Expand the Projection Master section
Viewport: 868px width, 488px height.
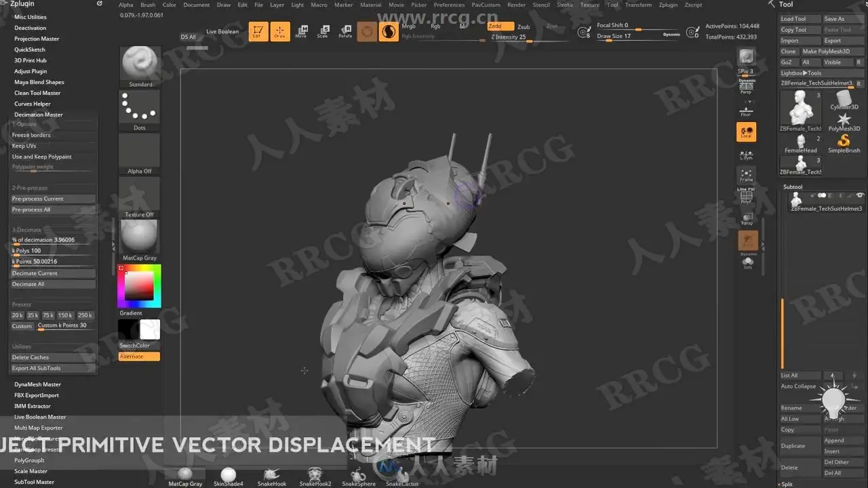37,39
